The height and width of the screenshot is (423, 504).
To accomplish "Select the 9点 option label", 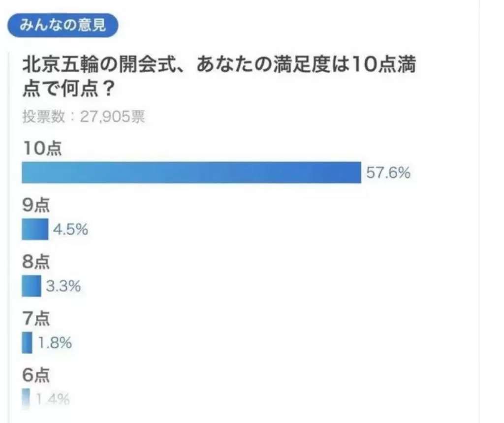I will (x=35, y=205).
